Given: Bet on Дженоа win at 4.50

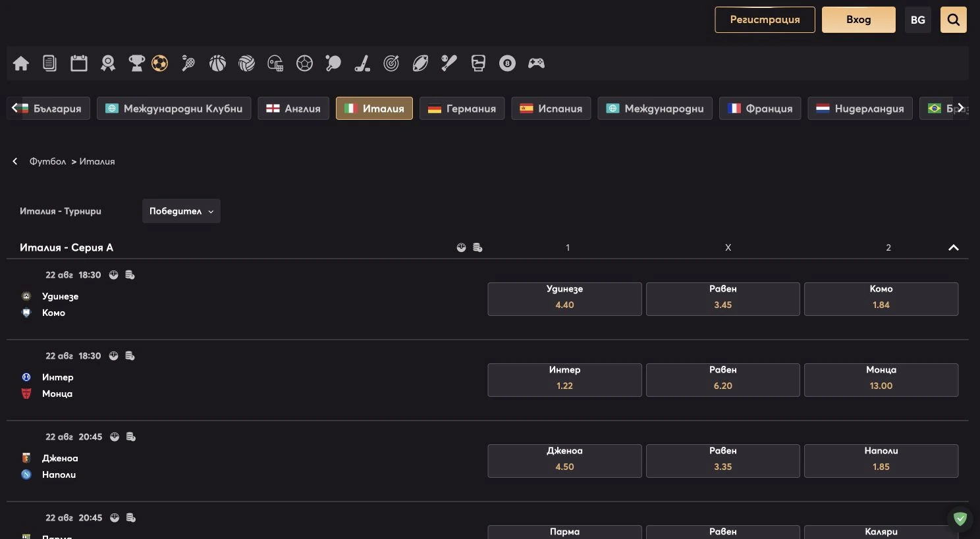Looking at the screenshot, I should pyautogui.click(x=564, y=461).
